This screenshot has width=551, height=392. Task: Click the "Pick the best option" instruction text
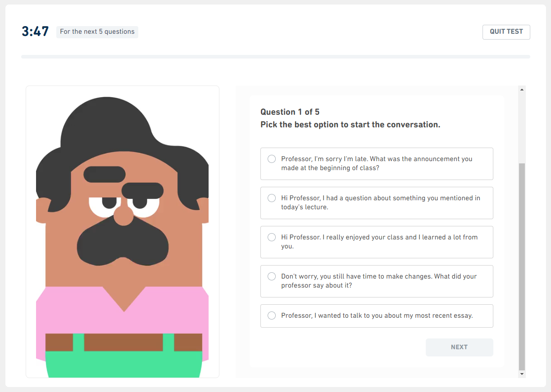coord(350,125)
